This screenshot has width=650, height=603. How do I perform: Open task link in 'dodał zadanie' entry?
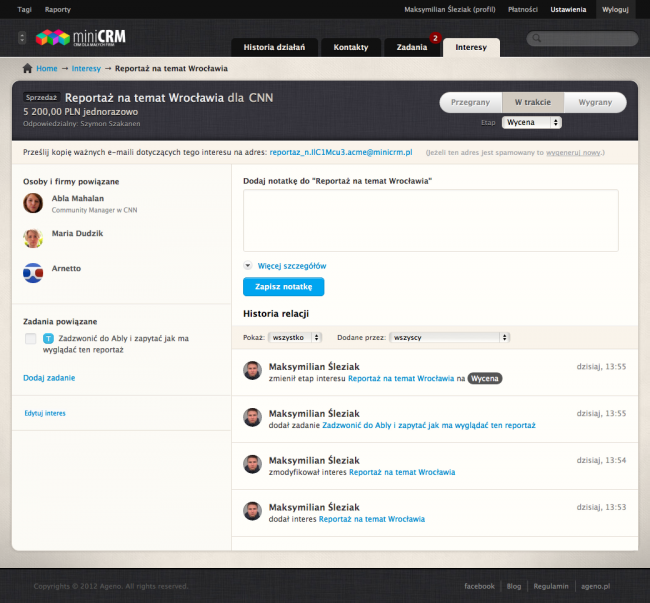(x=429, y=425)
